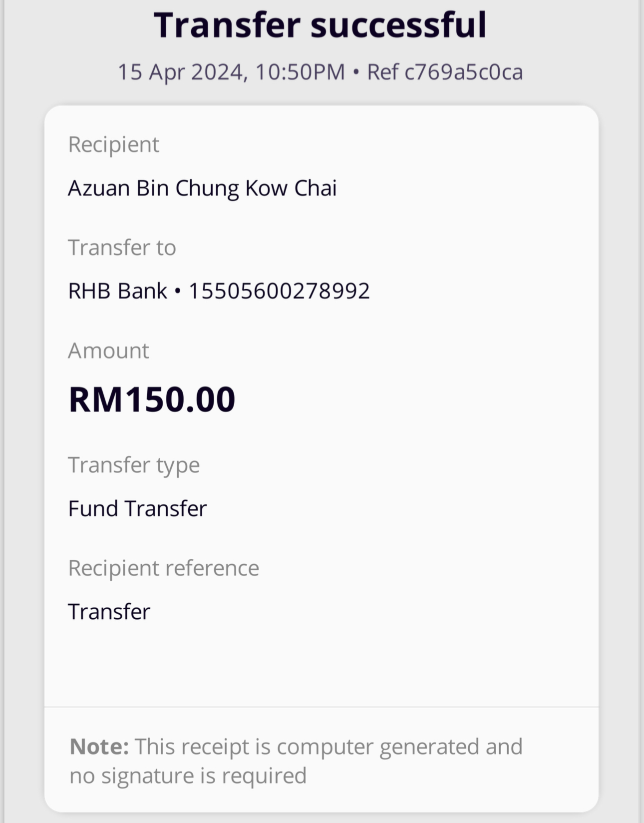Viewport: 644px width, 823px height.
Task: Select the date 15 Apr 2024
Action: point(181,72)
